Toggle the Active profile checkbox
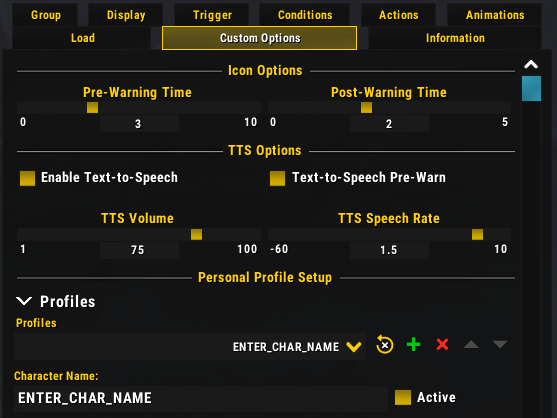 pos(403,397)
